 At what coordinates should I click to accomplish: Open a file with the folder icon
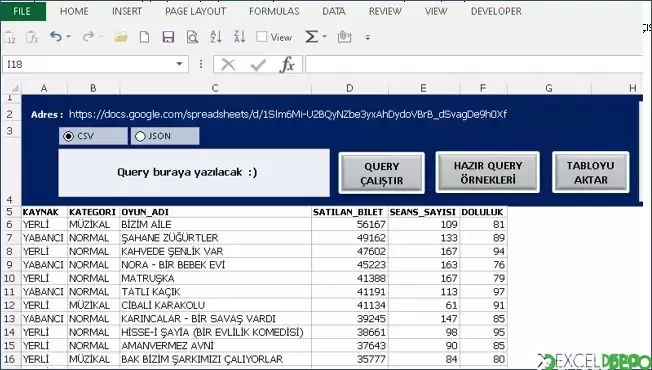[x=121, y=37]
